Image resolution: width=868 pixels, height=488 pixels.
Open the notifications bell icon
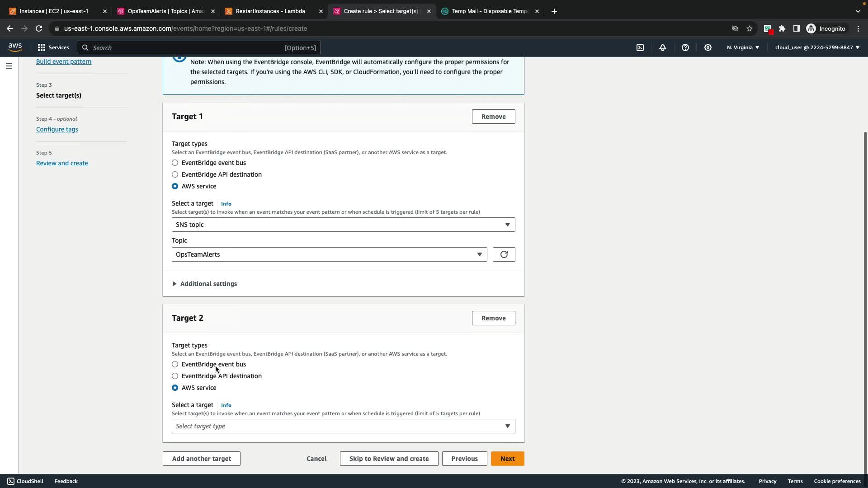pos(663,47)
